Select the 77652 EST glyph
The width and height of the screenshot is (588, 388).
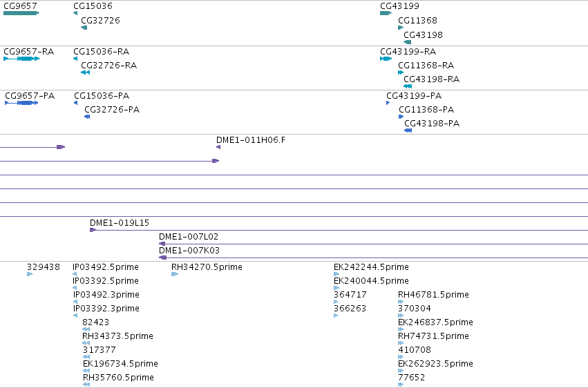coord(401,385)
